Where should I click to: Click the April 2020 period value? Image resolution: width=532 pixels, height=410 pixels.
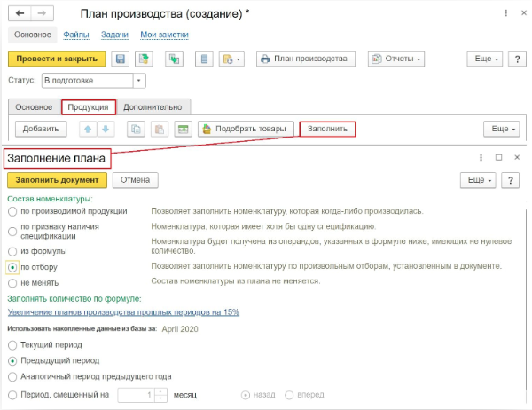[x=180, y=329]
